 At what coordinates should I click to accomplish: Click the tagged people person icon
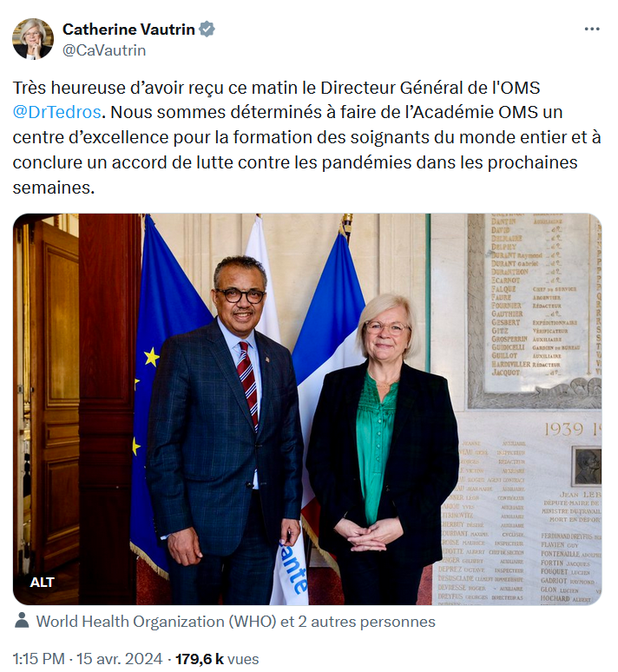(x=22, y=621)
